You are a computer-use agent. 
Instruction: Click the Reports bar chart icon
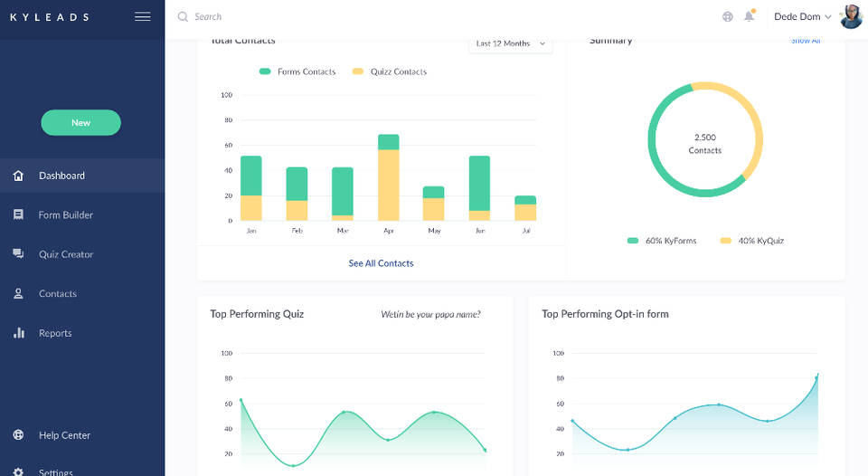(x=18, y=333)
